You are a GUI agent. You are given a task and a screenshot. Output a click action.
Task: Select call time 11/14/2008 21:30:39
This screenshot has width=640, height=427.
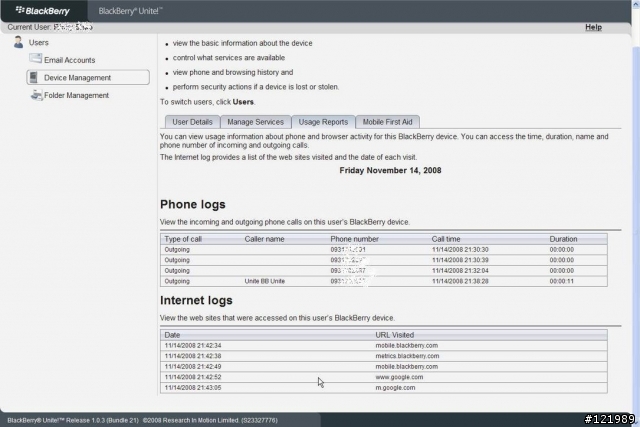[x=460, y=260]
